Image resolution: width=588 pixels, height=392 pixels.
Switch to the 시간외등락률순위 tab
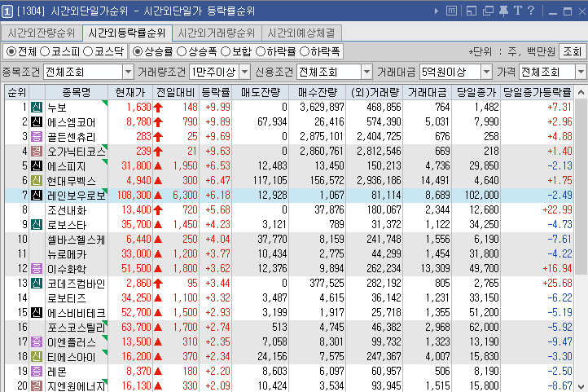tap(127, 33)
